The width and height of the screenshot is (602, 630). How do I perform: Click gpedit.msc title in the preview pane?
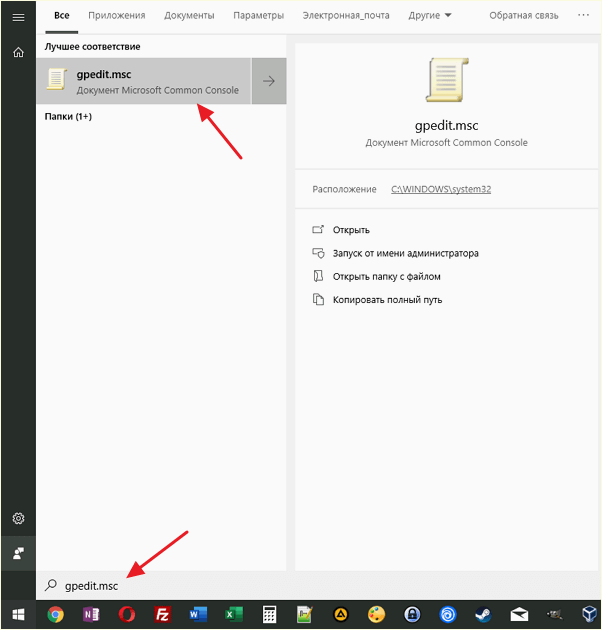coord(446,126)
